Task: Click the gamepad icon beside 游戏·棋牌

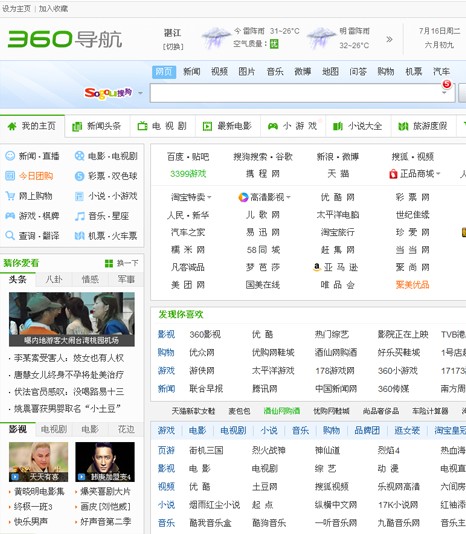Action: 10,216
